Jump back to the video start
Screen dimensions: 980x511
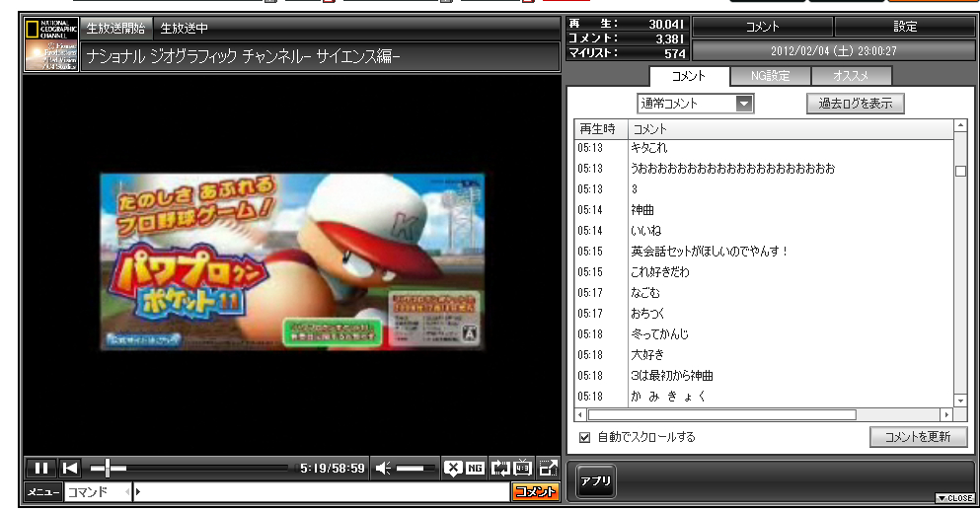[x=70, y=469]
